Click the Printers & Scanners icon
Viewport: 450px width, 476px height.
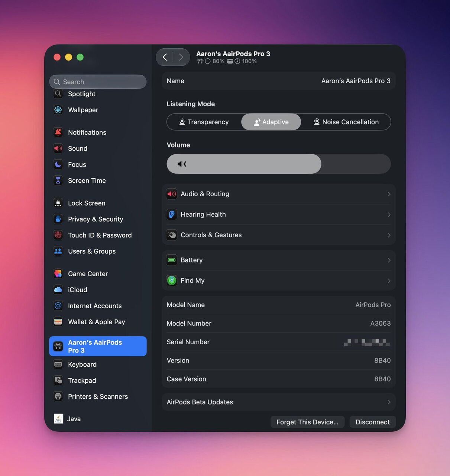click(58, 396)
